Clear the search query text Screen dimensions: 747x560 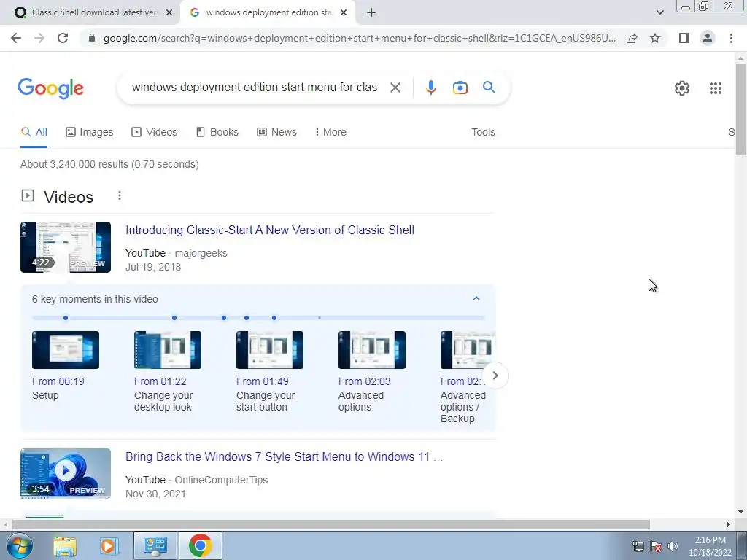[395, 87]
